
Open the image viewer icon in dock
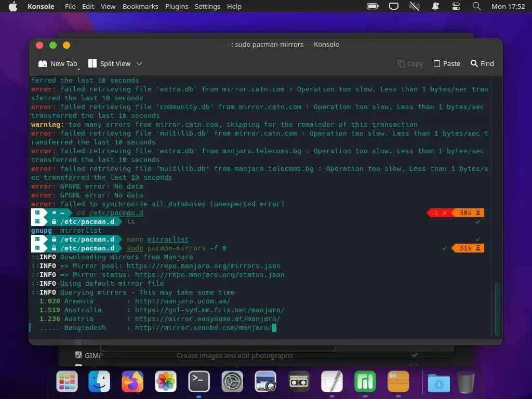click(265, 381)
